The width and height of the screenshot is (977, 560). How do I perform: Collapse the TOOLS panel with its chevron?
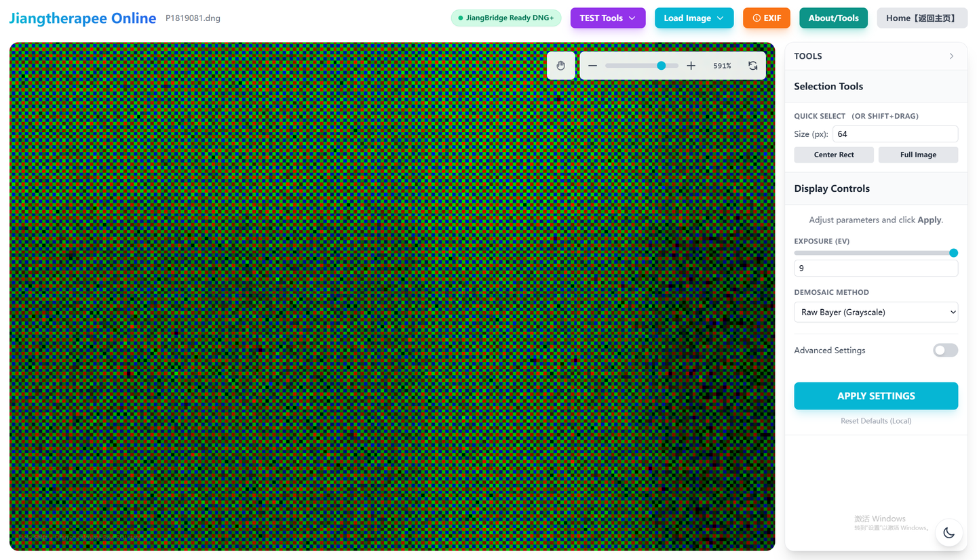951,56
